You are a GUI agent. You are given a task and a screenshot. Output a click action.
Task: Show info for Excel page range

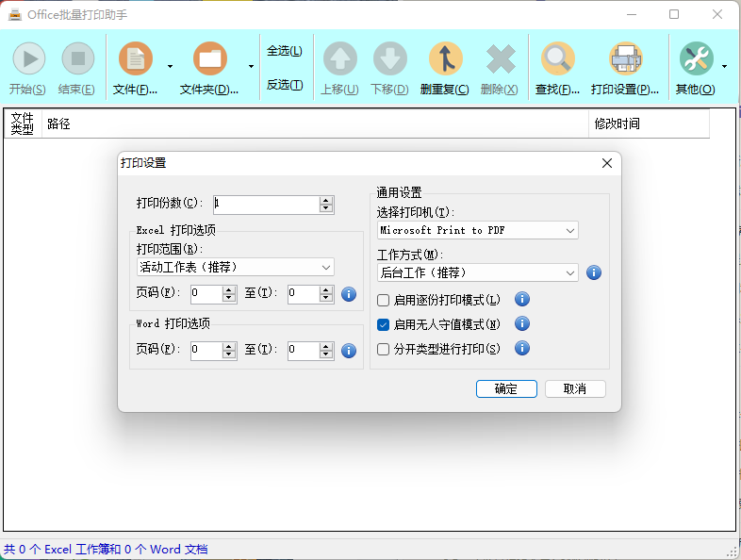[349, 294]
